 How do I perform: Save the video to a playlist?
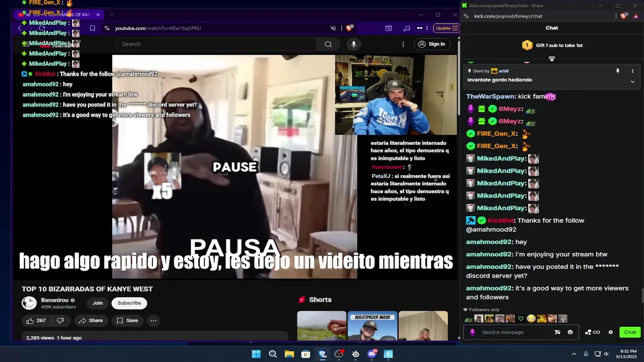(x=127, y=321)
